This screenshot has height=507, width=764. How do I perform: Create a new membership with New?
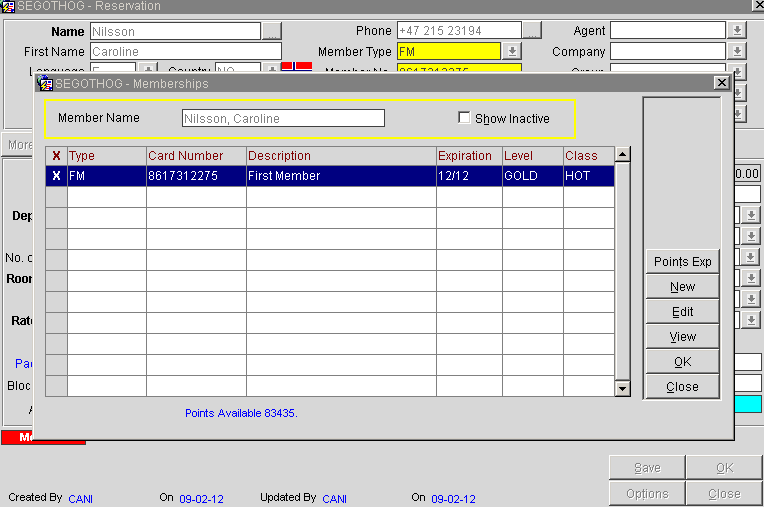(x=682, y=286)
